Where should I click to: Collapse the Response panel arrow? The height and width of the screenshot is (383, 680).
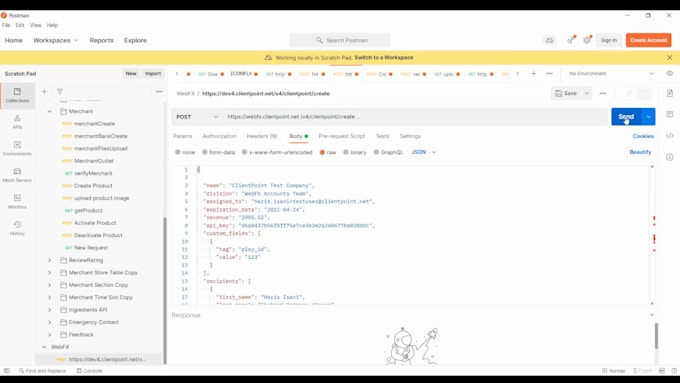pyautogui.click(x=652, y=315)
